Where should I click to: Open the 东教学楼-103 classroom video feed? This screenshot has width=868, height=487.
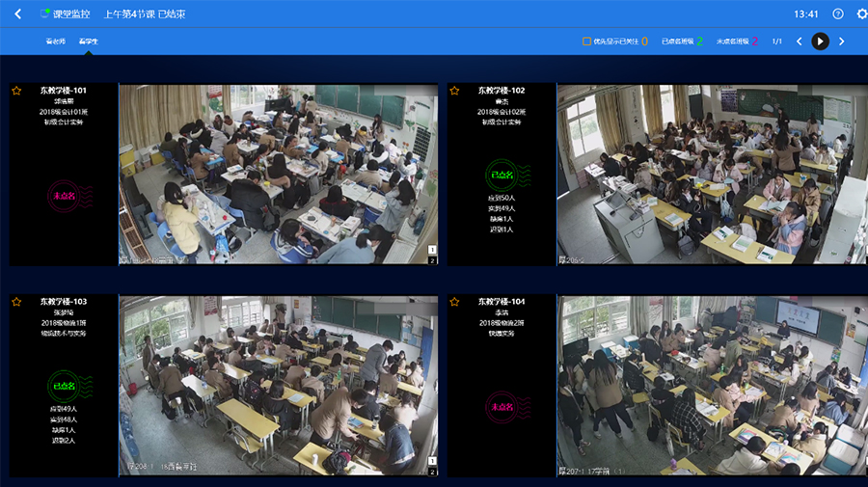[278, 386]
